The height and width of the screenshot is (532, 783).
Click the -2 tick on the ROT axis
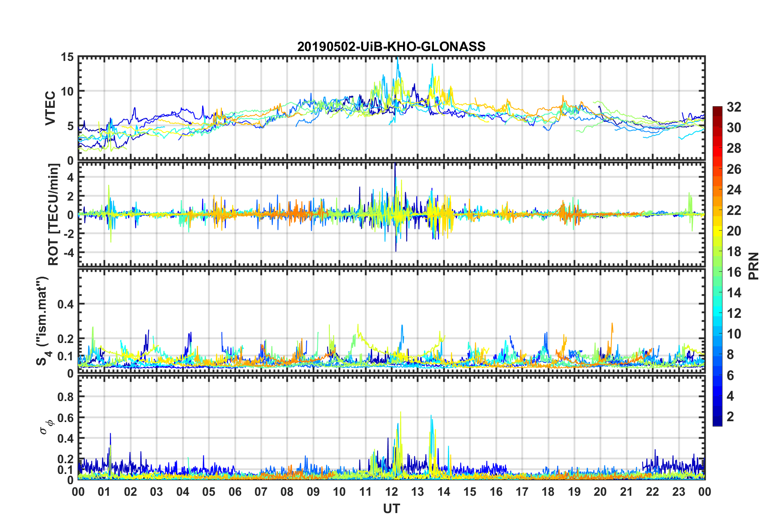coord(68,233)
